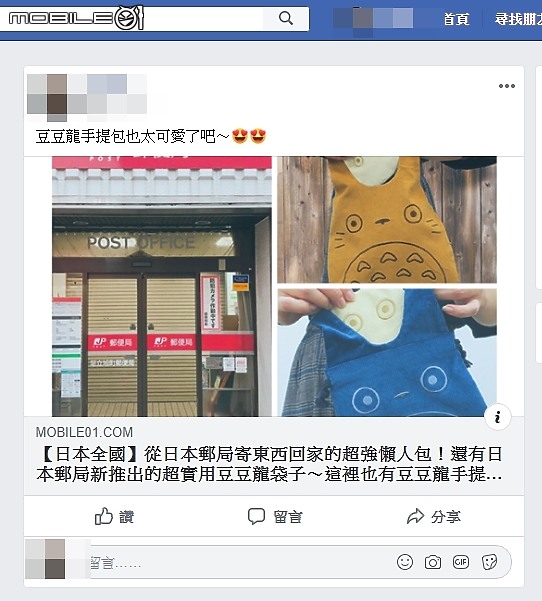Open 尋找朋友 in top navigation
The height and width of the screenshot is (601, 542).
click(518, 19)
